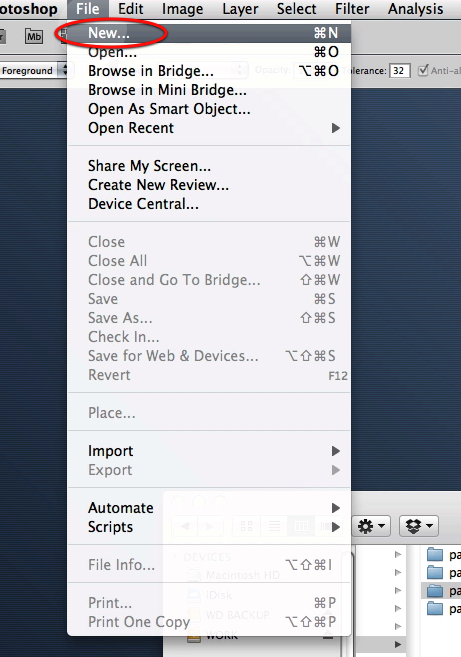Launch Mini Bridge from the Mb icon
The height and width of the screenshot is (657, 461).
coord(34,36)
